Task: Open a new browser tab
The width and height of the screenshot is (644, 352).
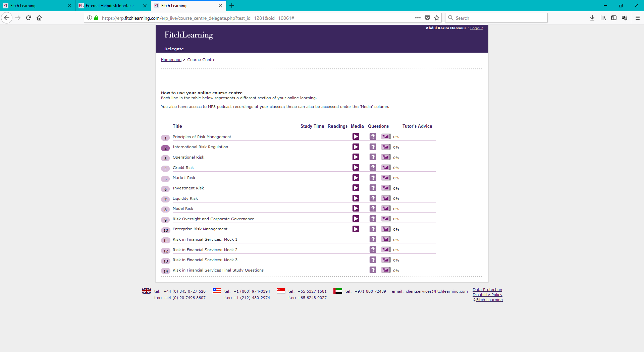Action: coord(232,6)
